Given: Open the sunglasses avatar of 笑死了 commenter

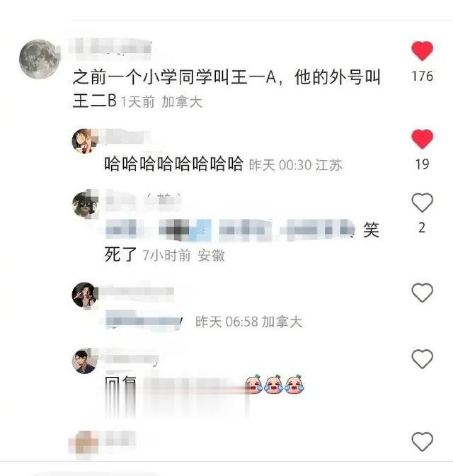Looking at the screenshot, I should (84, 205).
